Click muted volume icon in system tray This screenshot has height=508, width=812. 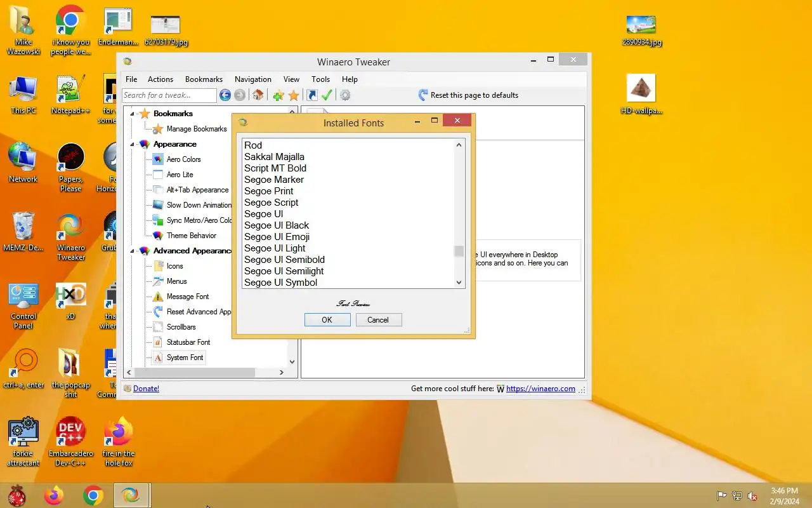click(752, 496)
